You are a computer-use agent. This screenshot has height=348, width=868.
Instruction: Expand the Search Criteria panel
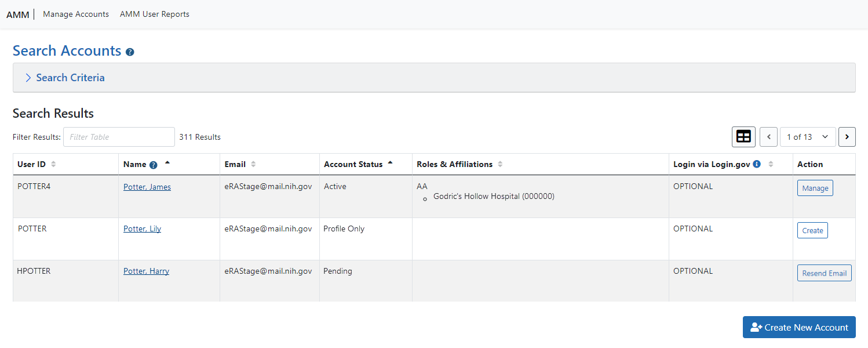coord(434,78)
